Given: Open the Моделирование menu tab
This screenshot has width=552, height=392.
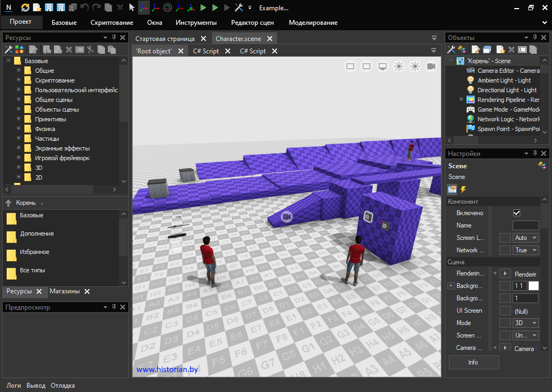Looking at the screenshot, I should [x=313, y=23].
